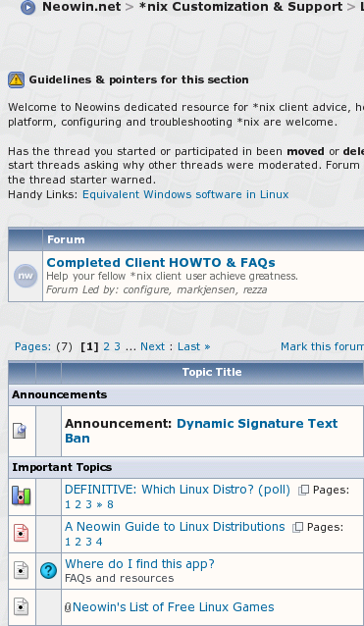Image resolution: width=364 pixels, height=626 pixels.
Task: Open page 3 of Which Linux Distro topic
Action: (88, 504)
